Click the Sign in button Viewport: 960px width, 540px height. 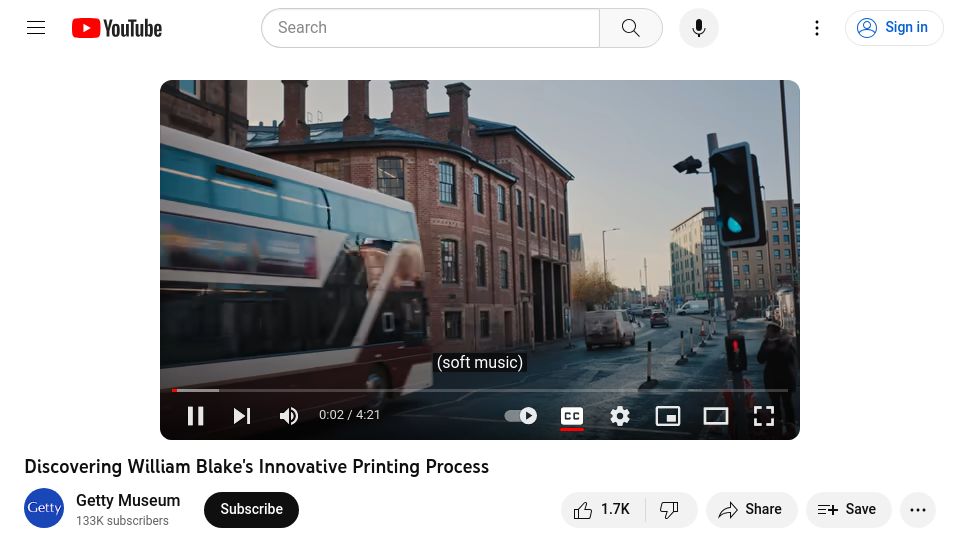click(x=893, y=28)
